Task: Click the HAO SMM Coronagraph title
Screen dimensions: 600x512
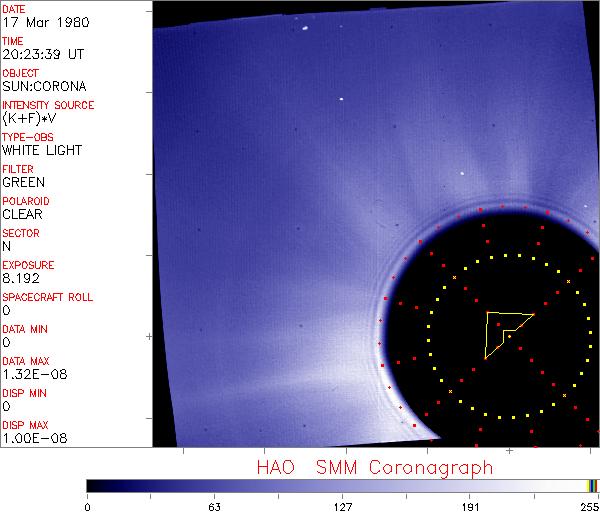Action: (375, 468)
